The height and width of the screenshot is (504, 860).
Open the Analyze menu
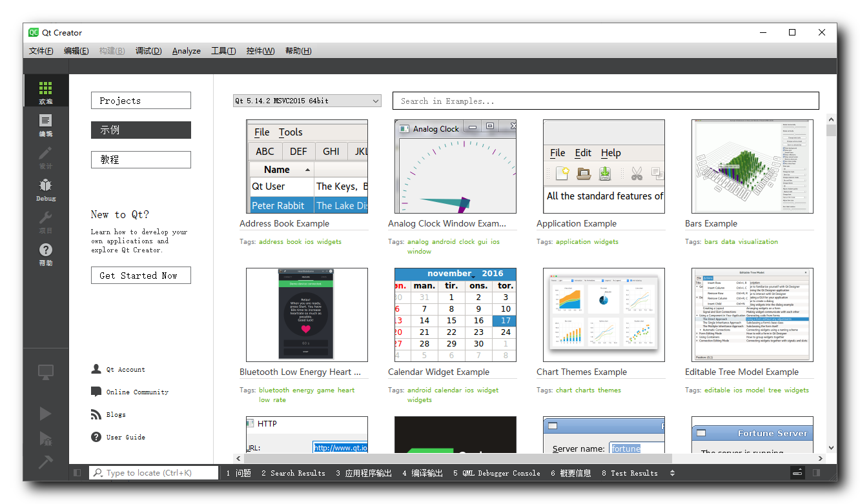(187, 51)
